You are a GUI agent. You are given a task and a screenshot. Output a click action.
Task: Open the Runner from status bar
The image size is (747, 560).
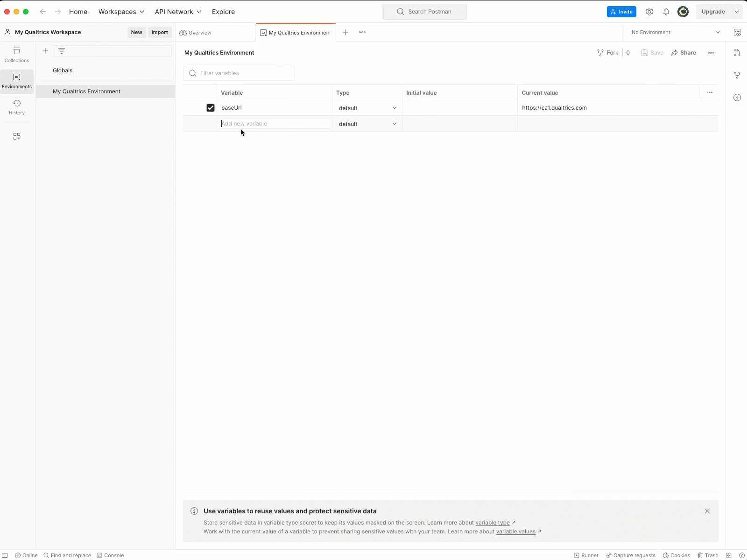(586, 555)
